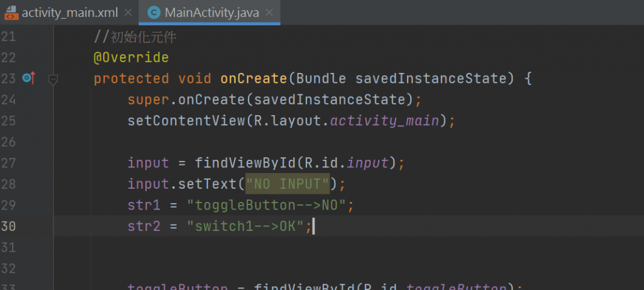Click line number 25 in the gutter
Viewport: 644px width, 290px height.
(8, 121)
